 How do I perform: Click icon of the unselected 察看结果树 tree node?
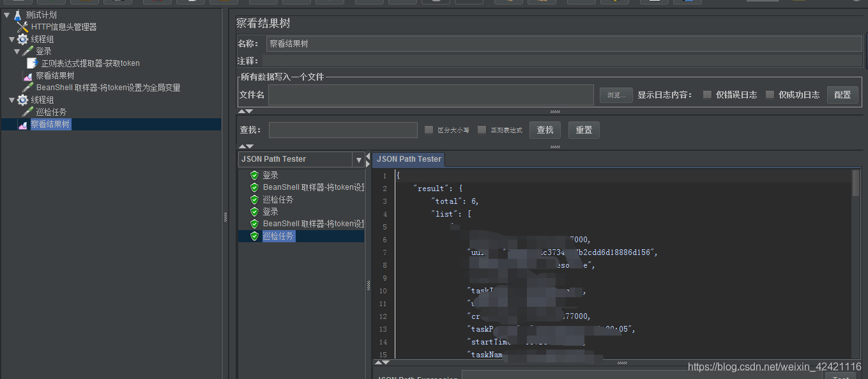click(27, 75)
